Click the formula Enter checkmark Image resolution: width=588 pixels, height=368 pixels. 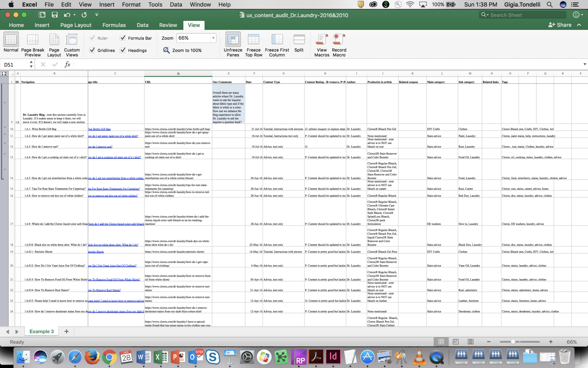click(x=55, y=65)
